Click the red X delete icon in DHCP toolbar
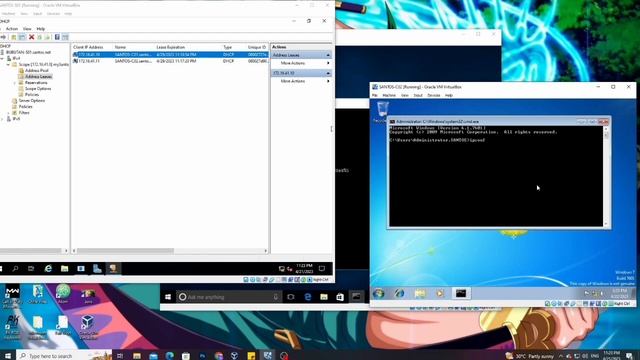 coord(31,37)
